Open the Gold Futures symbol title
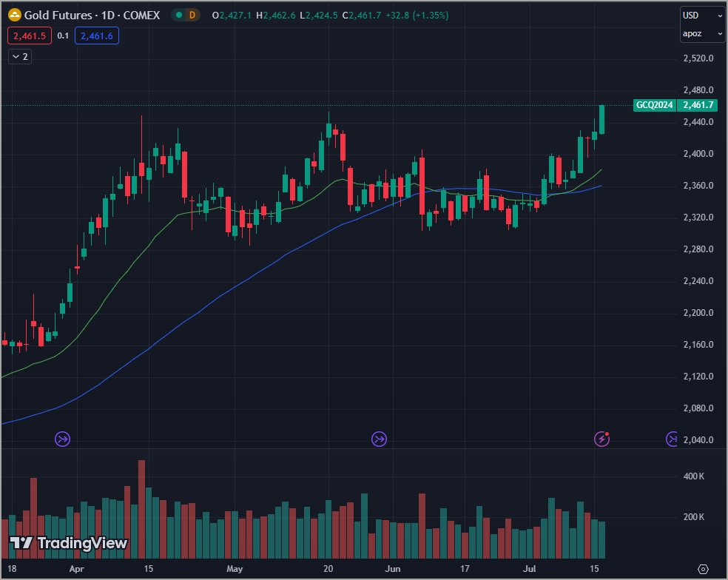This screenshot has width=728, height=580. (92, 16)
